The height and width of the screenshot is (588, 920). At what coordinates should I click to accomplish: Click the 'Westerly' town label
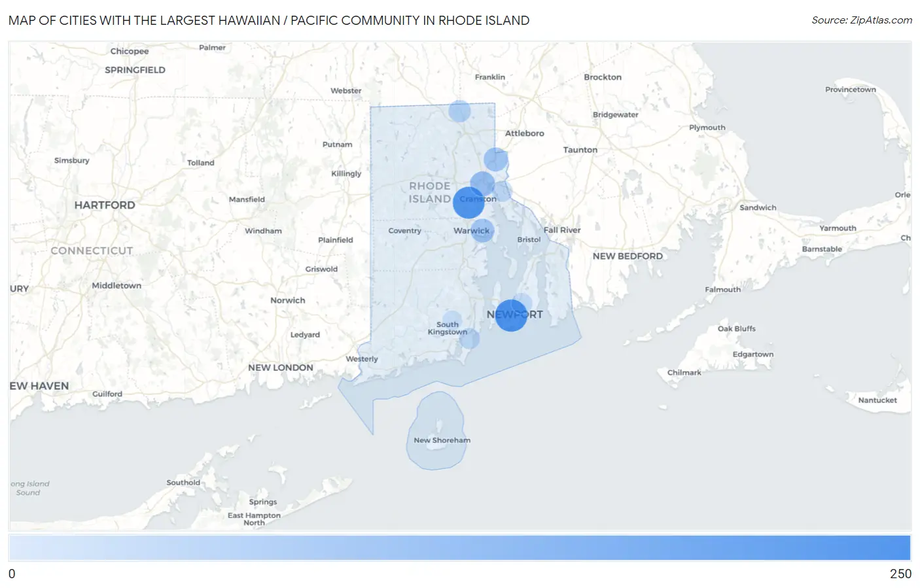coord(362,359)
